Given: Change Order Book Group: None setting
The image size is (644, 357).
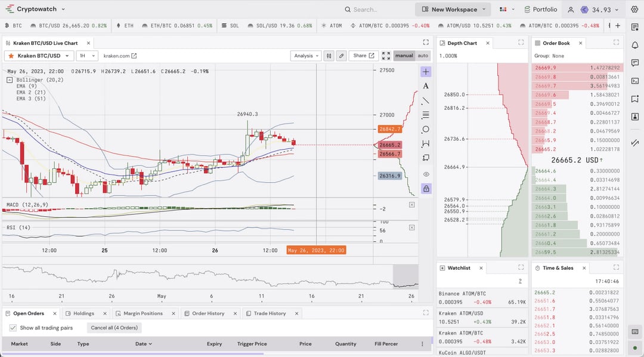Looking at the screenshot, I should coord(549,56).
